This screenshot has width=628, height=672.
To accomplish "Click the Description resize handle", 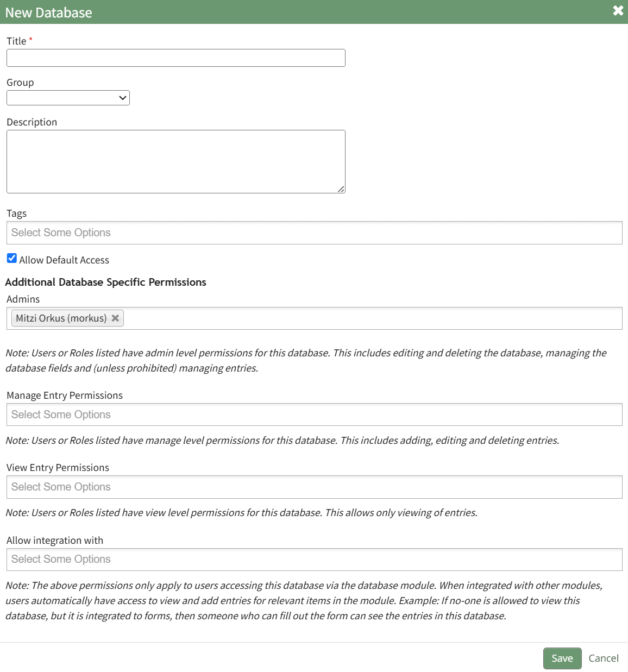I will pyautogui.click(x=341, y=189).
